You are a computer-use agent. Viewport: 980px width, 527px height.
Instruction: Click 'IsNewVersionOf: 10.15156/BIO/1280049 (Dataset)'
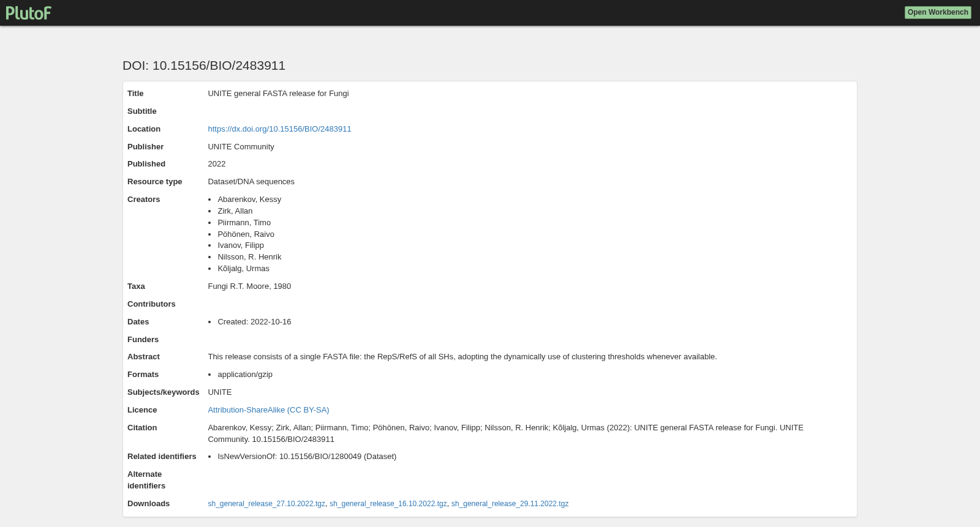(x=307, y=457)
